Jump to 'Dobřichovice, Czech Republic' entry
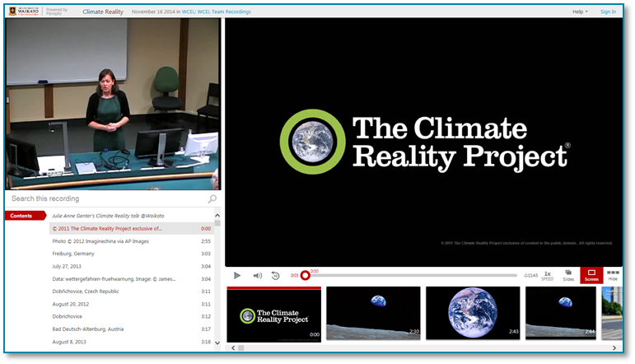This screenshot has height=364, width=635. 132,292
